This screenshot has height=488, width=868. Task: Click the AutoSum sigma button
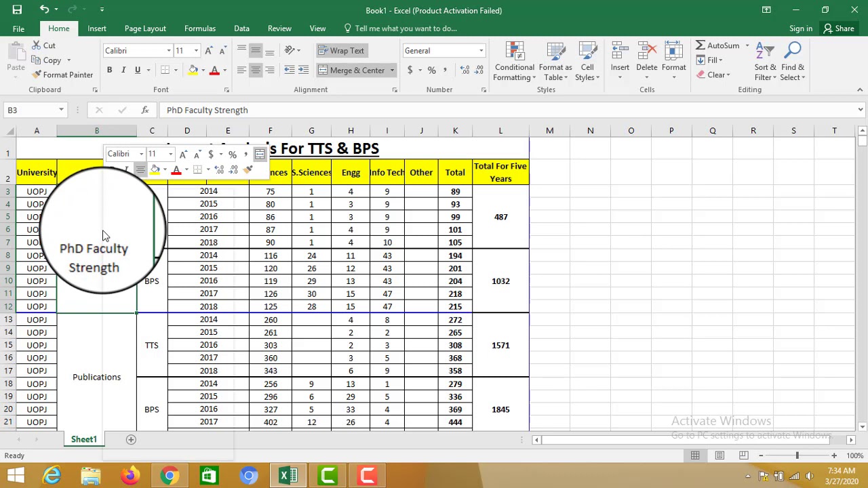tap(717, 45)
